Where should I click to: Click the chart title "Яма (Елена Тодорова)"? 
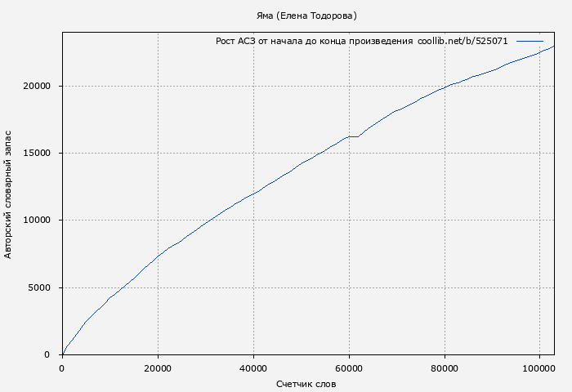pos(306,16)
